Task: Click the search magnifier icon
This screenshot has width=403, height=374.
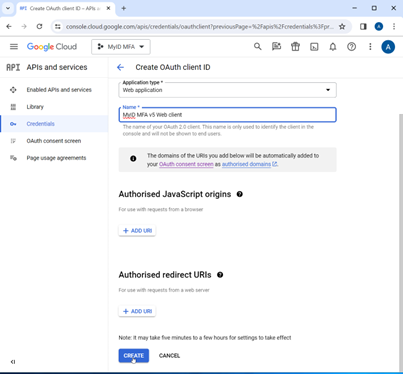Action: coord(257,47)
